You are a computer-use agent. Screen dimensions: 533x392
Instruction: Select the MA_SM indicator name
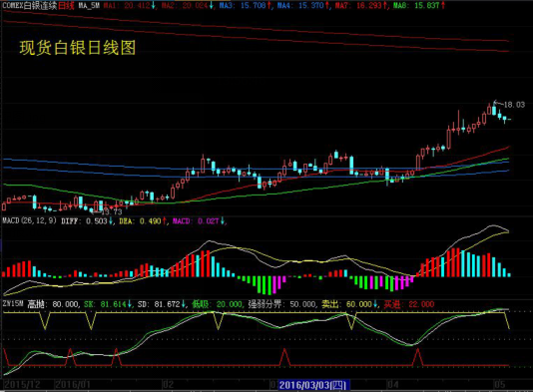pyautogui.click(x=89, y=5)
